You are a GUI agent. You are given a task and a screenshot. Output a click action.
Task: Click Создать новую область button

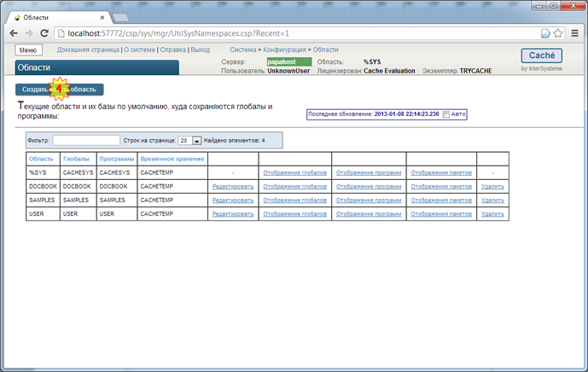click(59, 90)
